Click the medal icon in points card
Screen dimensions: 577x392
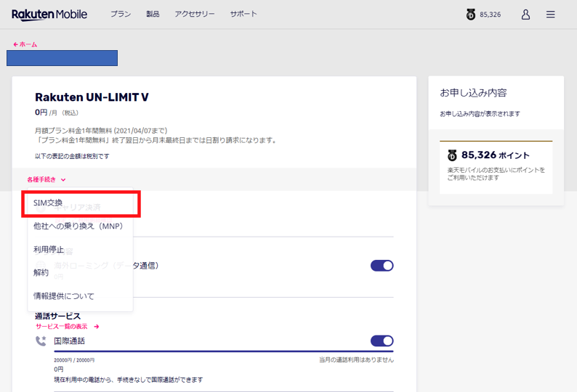452,155
